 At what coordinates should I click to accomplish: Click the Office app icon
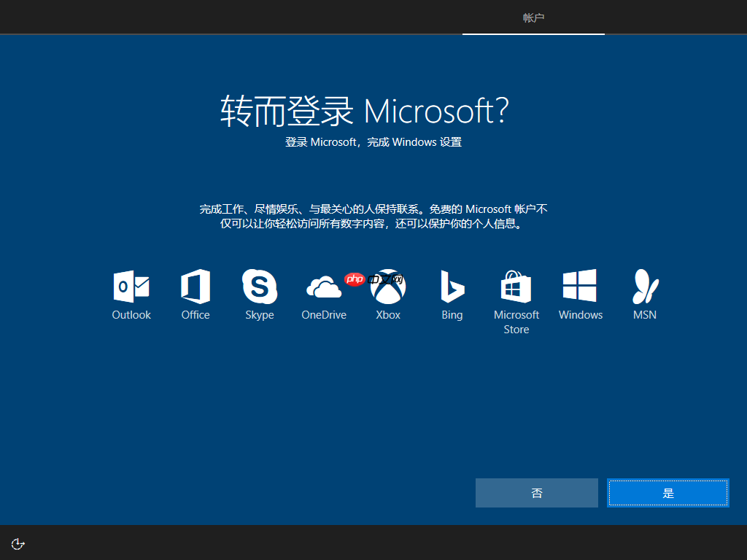click(x=196, y=286)
